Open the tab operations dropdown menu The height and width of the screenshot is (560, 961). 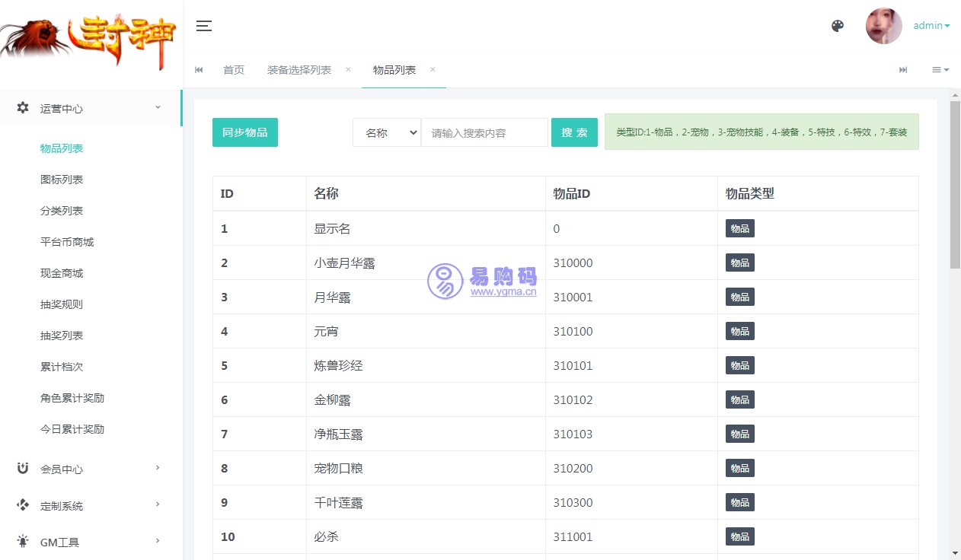point(940,70)
